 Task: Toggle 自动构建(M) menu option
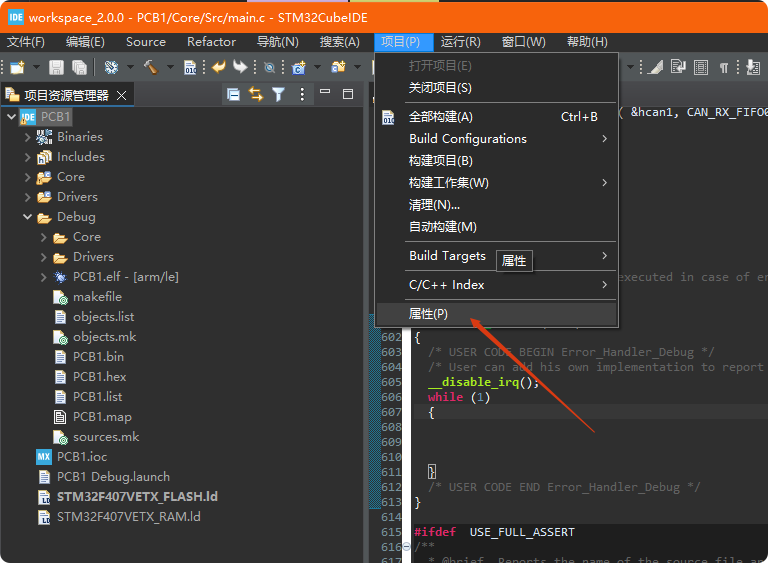[x=443, y=227]
